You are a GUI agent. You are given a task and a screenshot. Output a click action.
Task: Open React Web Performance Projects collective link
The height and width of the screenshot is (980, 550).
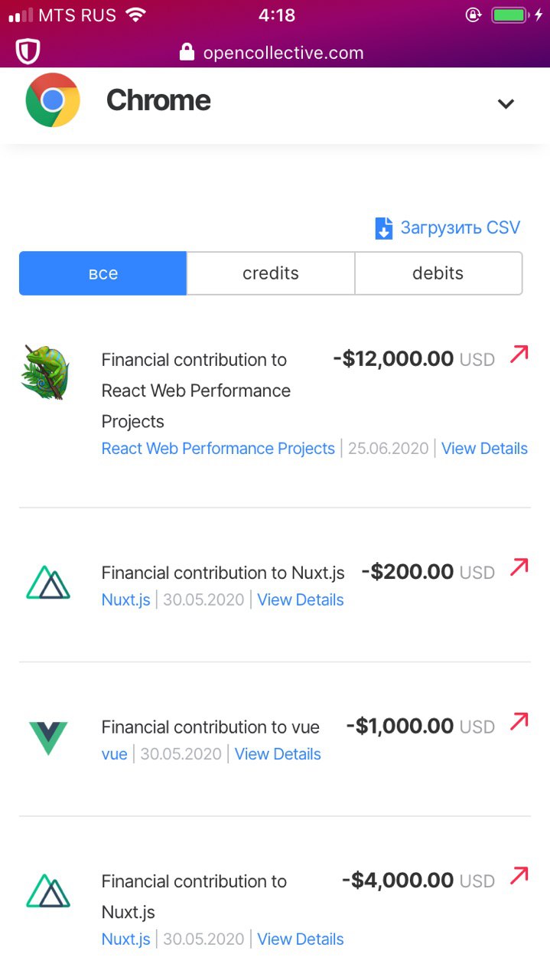click(x=218, y=449)
